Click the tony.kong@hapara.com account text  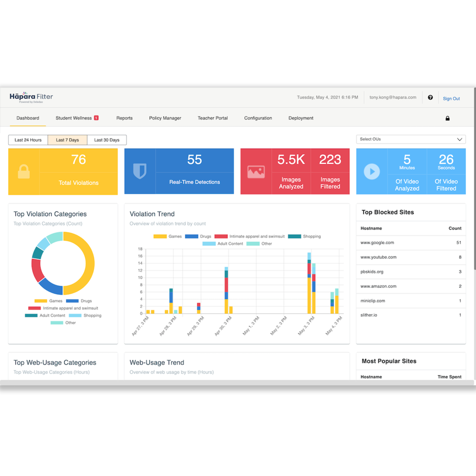393,97
